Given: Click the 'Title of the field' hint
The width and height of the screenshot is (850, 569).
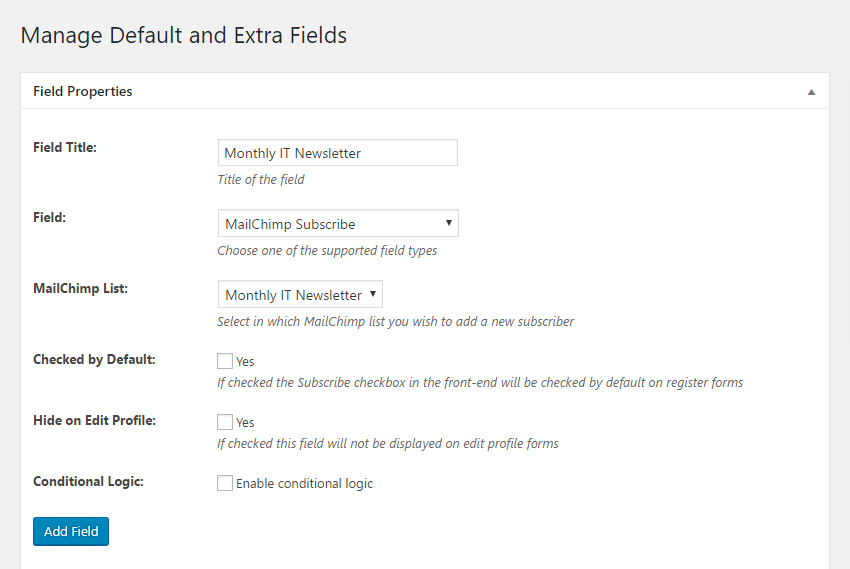Looking at the screenshot, I should [261, 179].
